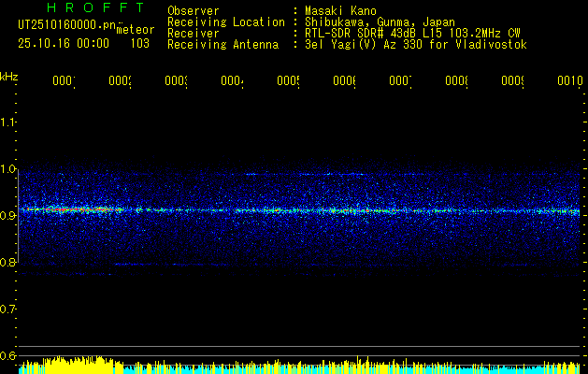Click the 0007 minute time marker
Image resolution: width=588 pixels, height=374 pixels.
point(400,81)
